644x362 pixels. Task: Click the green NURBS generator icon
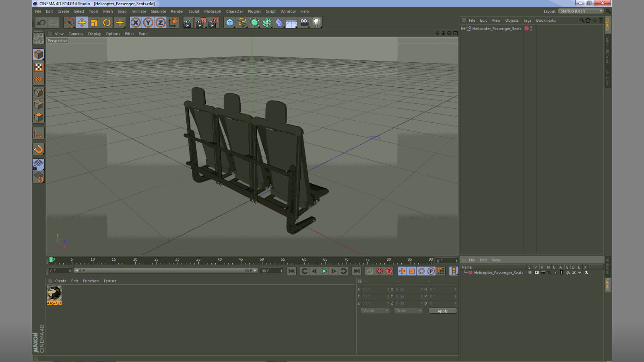(x=254, y=23)
